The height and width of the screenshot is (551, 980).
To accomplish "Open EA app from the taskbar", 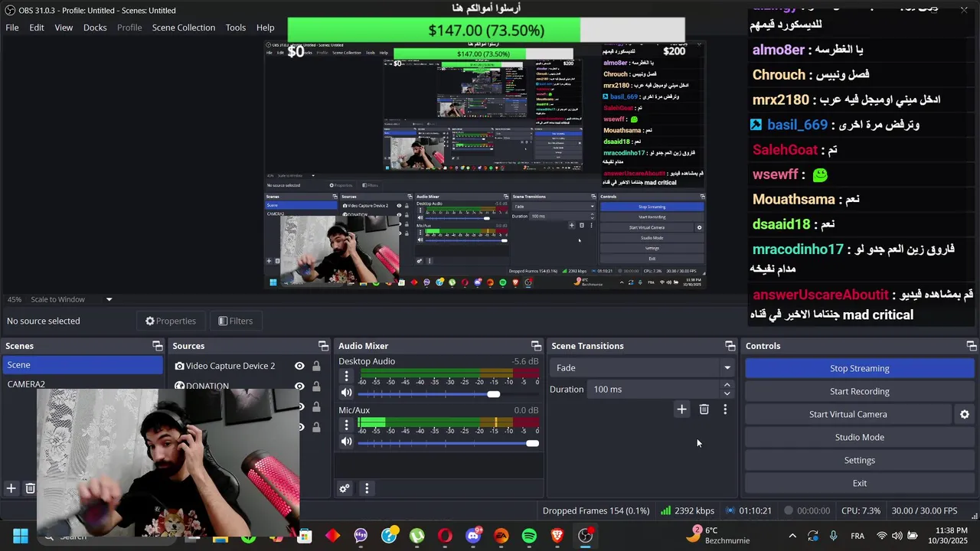I will [501, 536].
